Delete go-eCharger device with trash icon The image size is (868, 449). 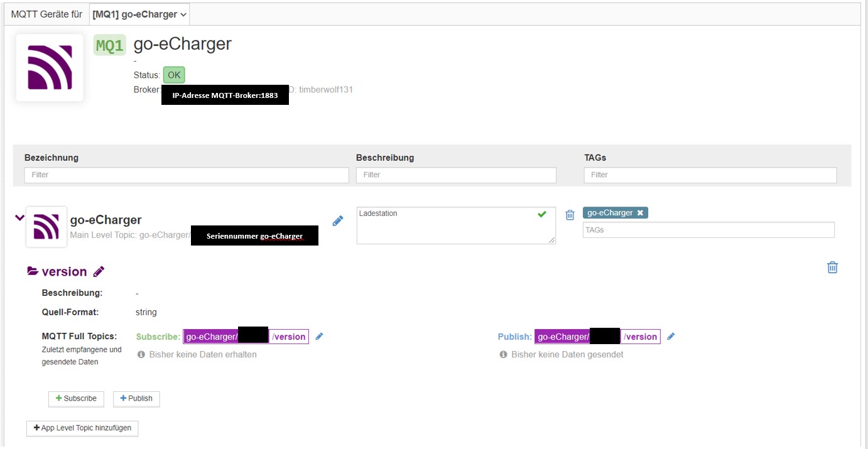click(x=570, y=215)
